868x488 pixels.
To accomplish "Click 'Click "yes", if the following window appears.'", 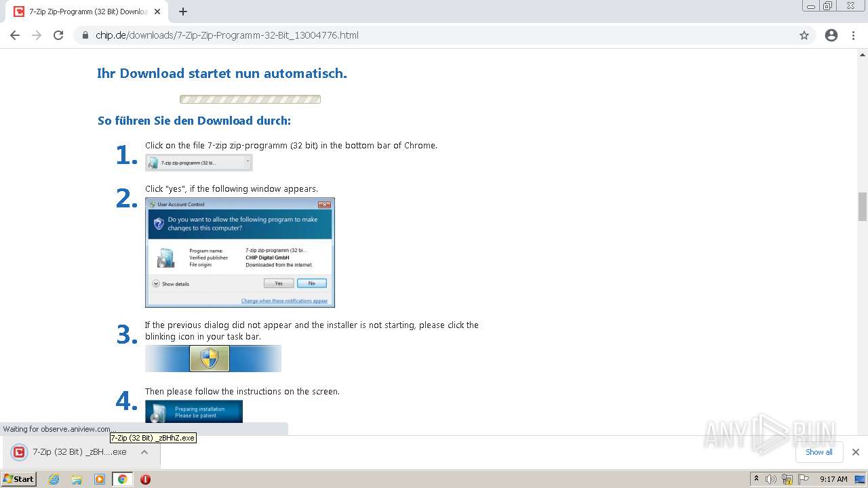I will tap(231, 188).
